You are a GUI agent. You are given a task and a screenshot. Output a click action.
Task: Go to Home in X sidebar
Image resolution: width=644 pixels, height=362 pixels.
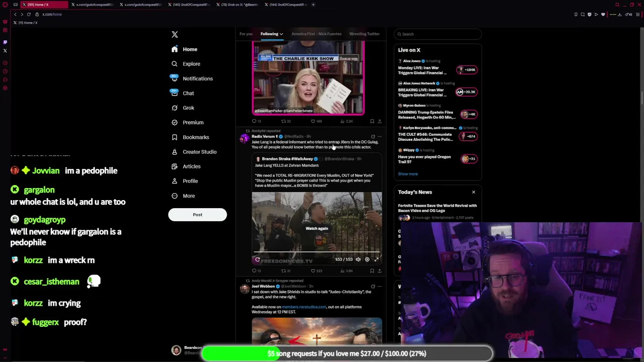(x=184, y=49)
